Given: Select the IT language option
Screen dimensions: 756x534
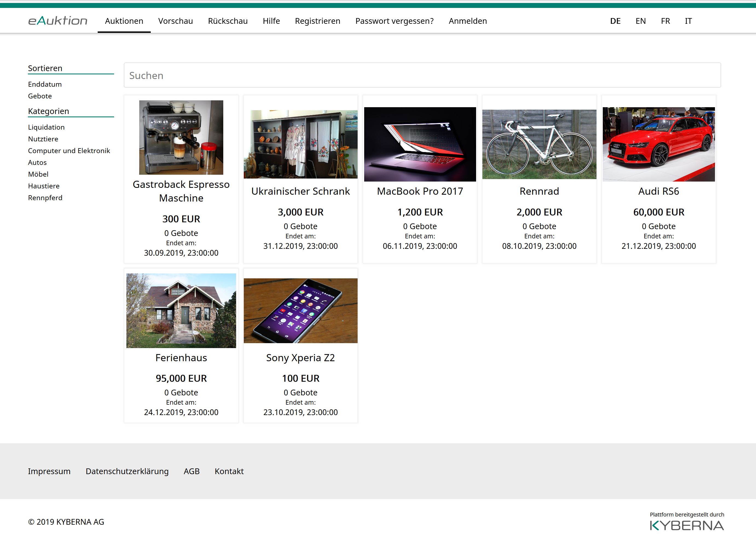Looking at the screenshot, I should (688, 21).
